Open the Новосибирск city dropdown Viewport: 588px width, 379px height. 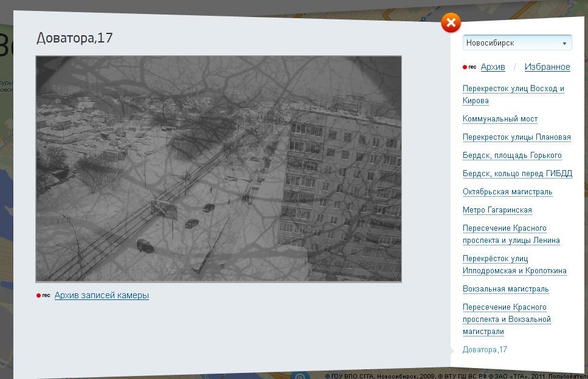517,43
